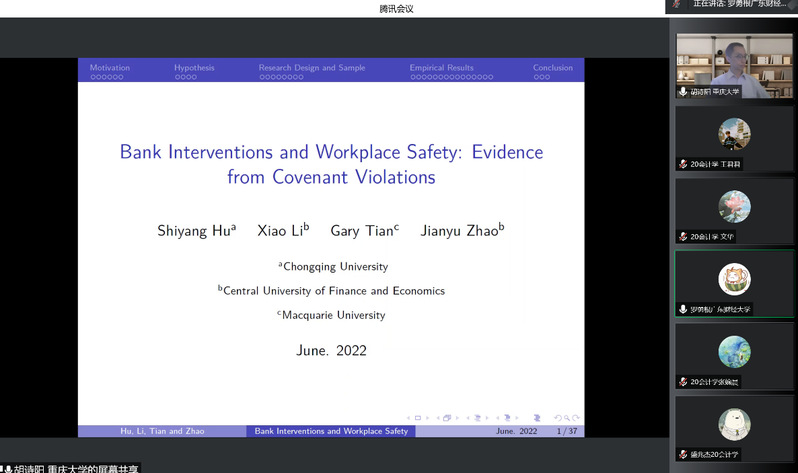Viewport: 798px width, 473px height.
Task: Click microphone icon on presenter's video tile
Action: pos(682,91)
